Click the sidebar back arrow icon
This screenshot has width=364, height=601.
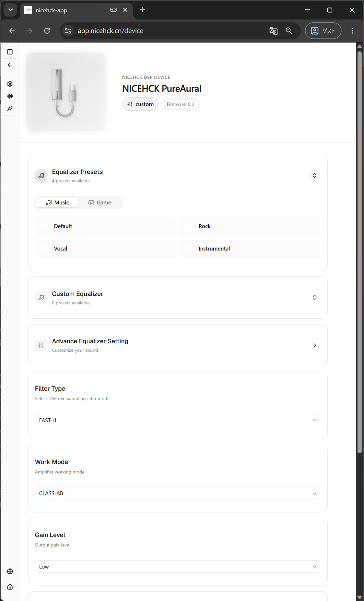point(10,65)
